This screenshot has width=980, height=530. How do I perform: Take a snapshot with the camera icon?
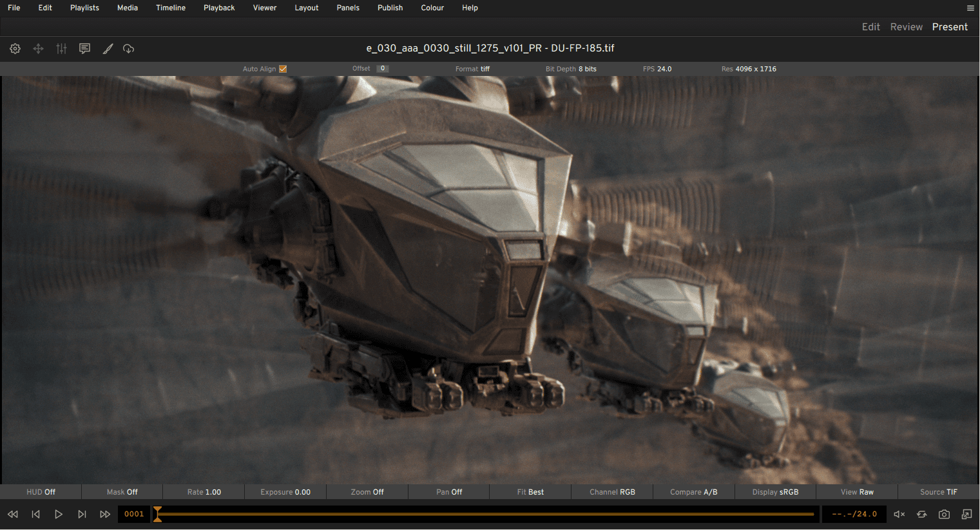944,514
